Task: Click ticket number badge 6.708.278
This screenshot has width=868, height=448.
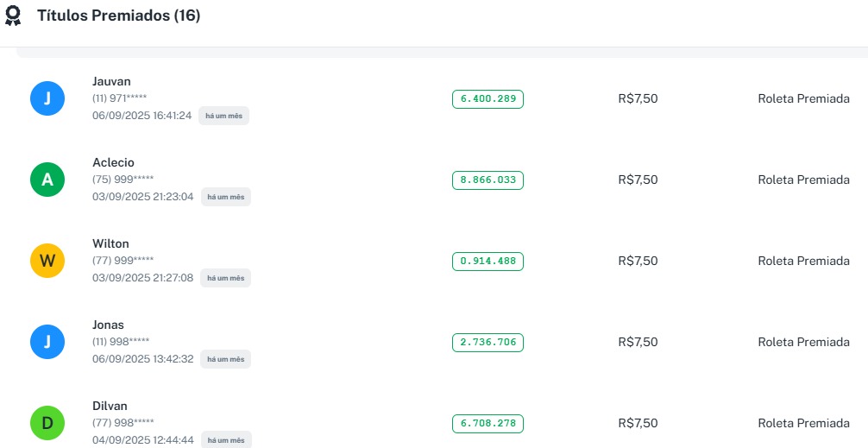Action: pos(487,424)
